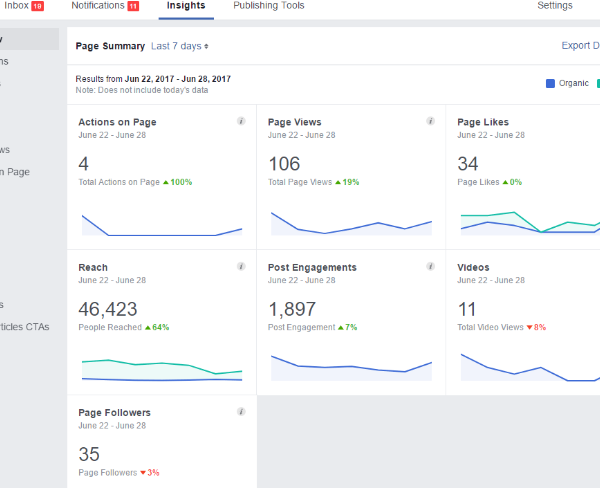The image size is (600, 488).
Task: Open the Videos card title
Action: [473, 268]
